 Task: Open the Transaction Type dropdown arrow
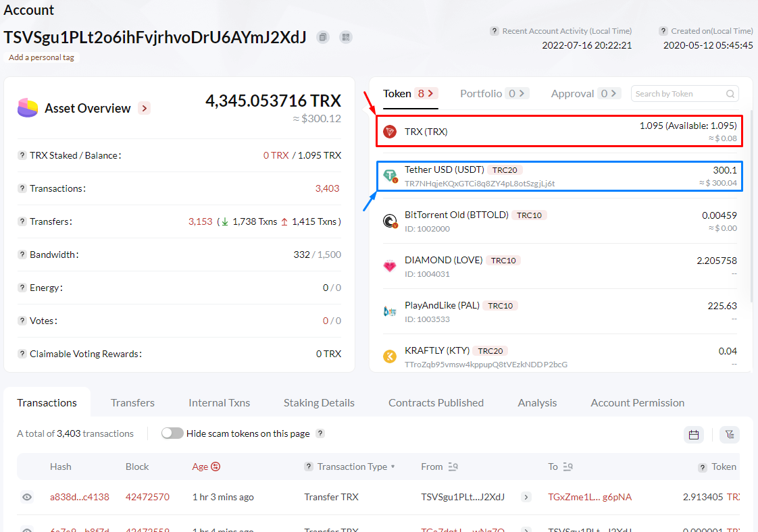pos(393,467)
